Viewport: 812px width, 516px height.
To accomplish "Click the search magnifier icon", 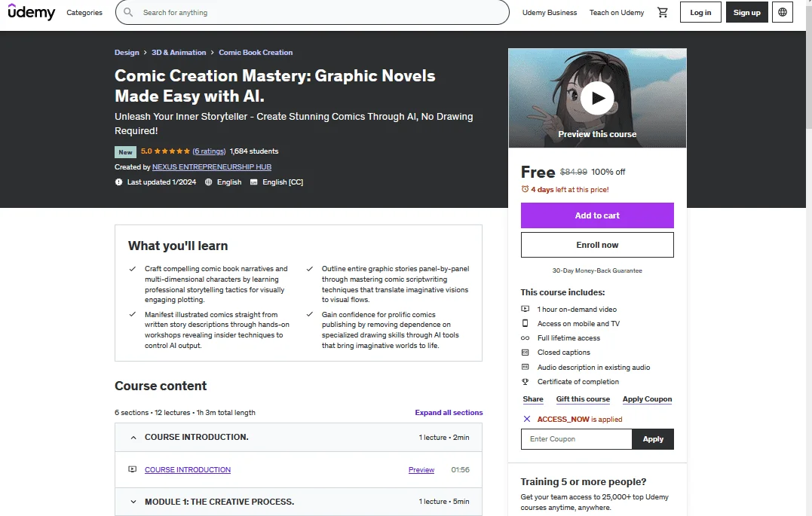I will 128,12.
